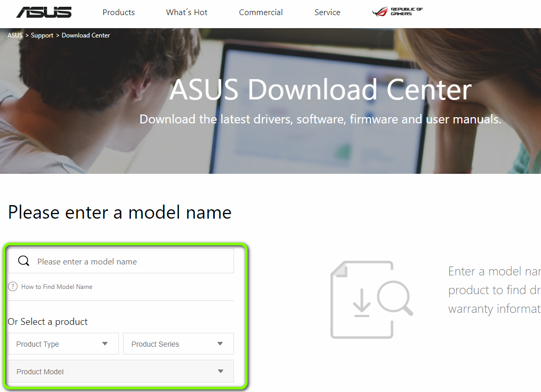Click the ASUS logo
The height and width of the screenshot is (392, 541).
point(44,12)
